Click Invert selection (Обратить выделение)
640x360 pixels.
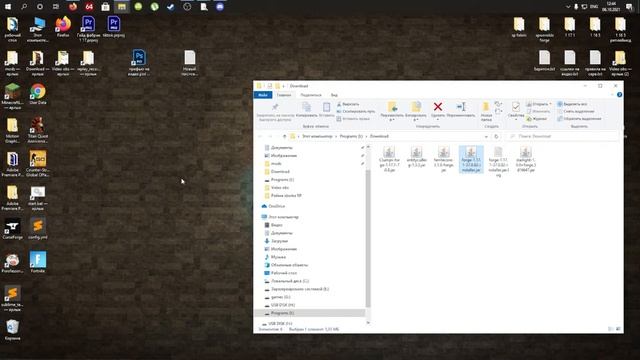coord(579,119)
